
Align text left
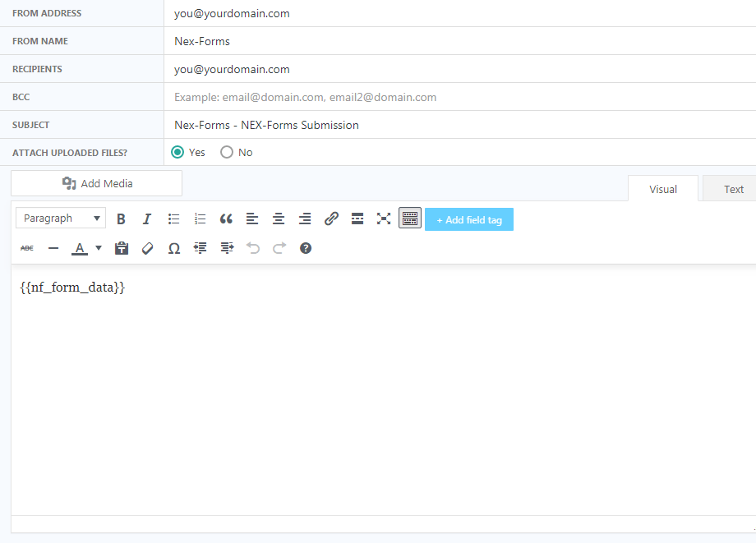coord(252,219)
